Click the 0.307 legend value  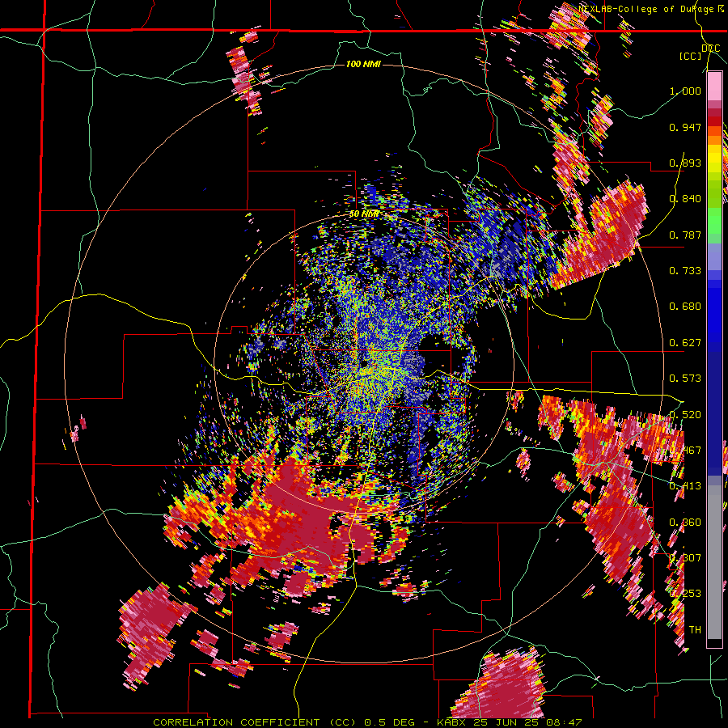(685, 558)
